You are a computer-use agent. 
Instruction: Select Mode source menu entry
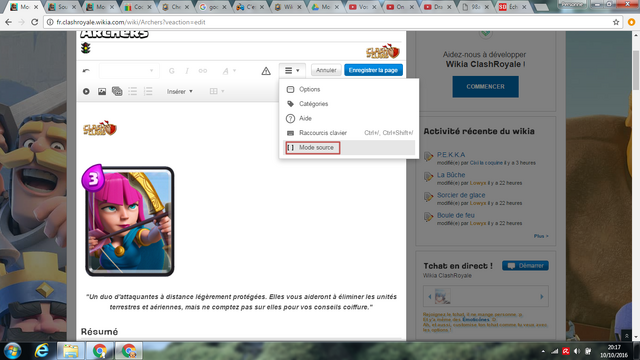coord(349,147)
